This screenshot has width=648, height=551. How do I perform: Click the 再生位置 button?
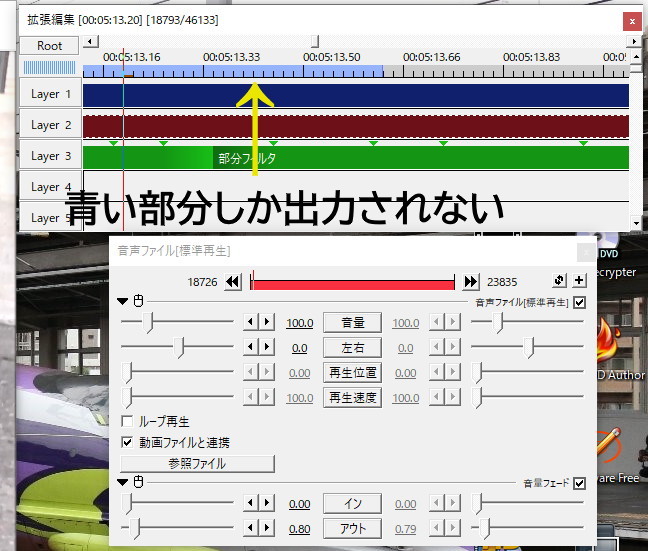352,373
